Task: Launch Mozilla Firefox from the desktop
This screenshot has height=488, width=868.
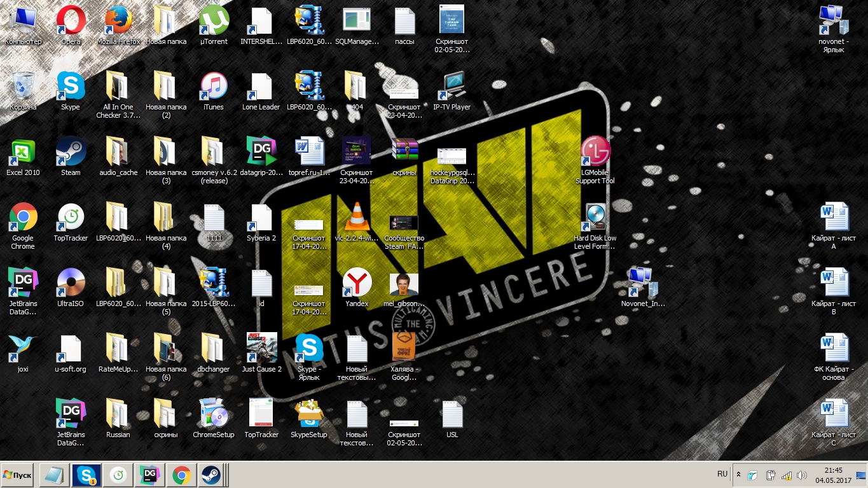Action: (118, 21)
